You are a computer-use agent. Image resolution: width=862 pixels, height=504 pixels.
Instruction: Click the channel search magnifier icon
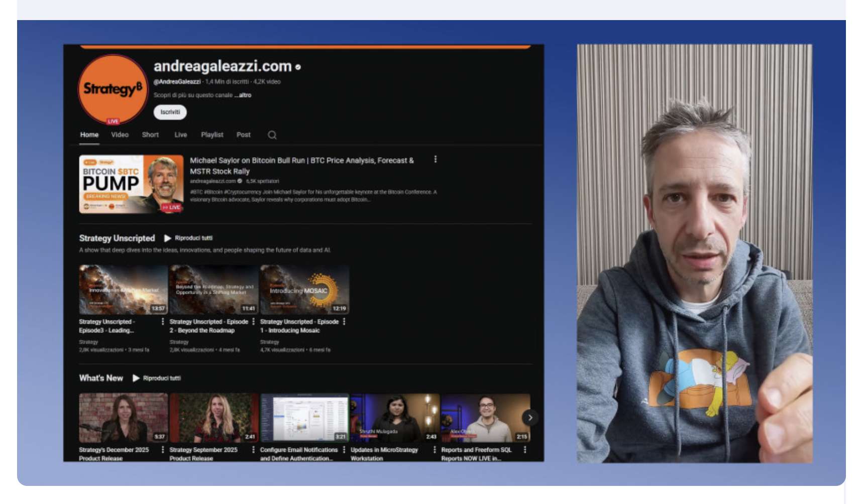(272, 135)
